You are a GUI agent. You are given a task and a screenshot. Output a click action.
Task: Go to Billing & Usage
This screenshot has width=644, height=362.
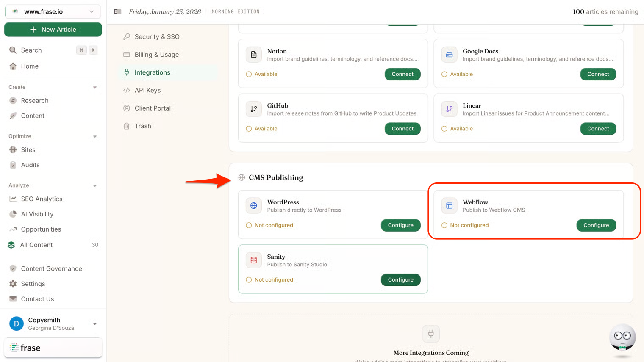pyautogui.click(x=156, y=55)
